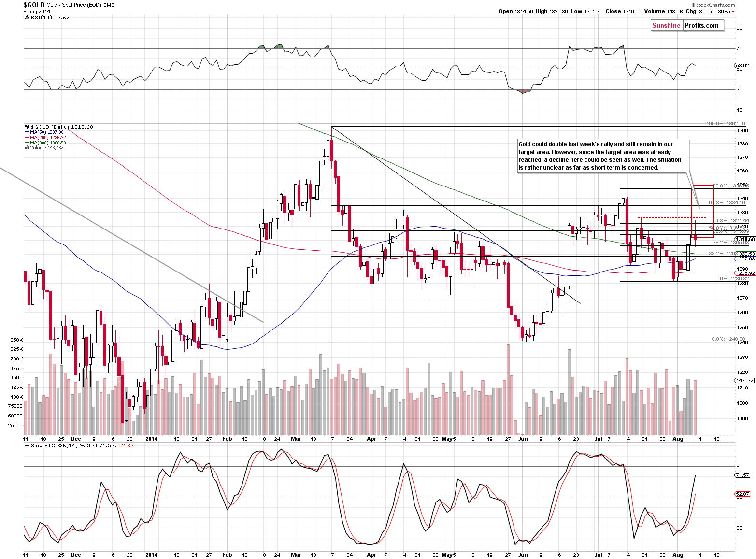Click the 1190 price scale label
Screen dimensions: 756x559
[x=742, y=419]
